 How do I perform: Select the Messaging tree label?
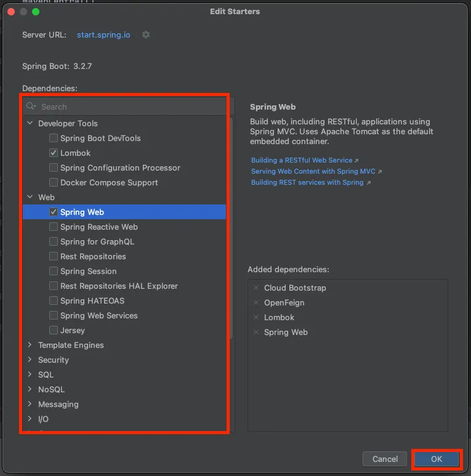coord(58,405)
